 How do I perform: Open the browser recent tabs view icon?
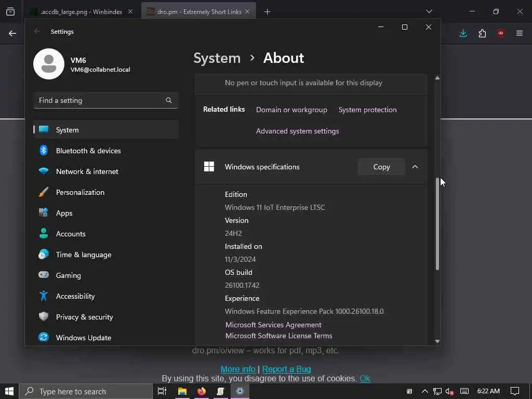pyautogui.click(x=10, y=11)
